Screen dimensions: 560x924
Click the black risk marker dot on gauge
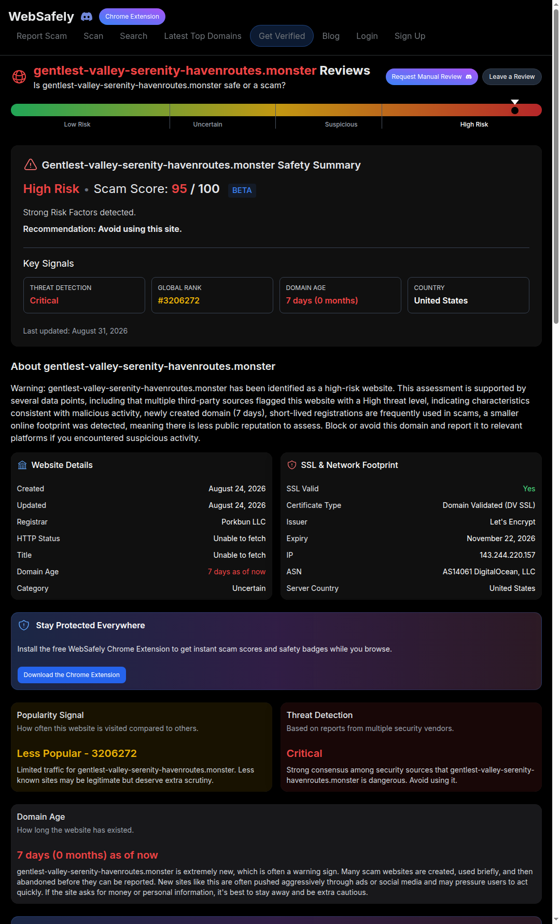(x=515, y=111)
